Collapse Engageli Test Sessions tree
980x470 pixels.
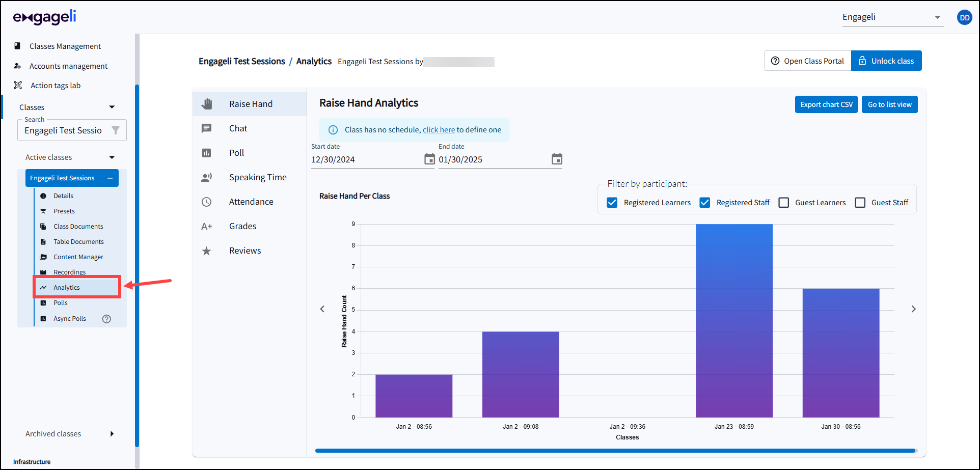point(110,178)
